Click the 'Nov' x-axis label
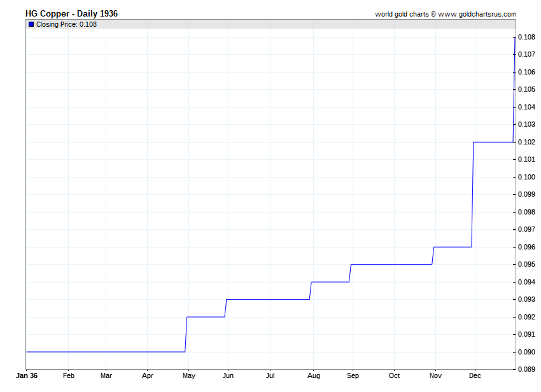The height and width of the screenshot is (392, 541). tap(435, 375)
